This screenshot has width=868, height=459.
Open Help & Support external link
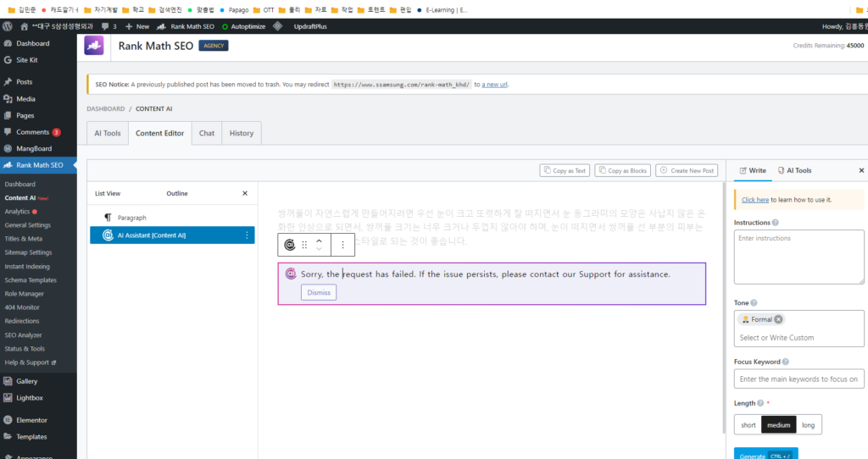pyautogui.click(x=30, y=362)
